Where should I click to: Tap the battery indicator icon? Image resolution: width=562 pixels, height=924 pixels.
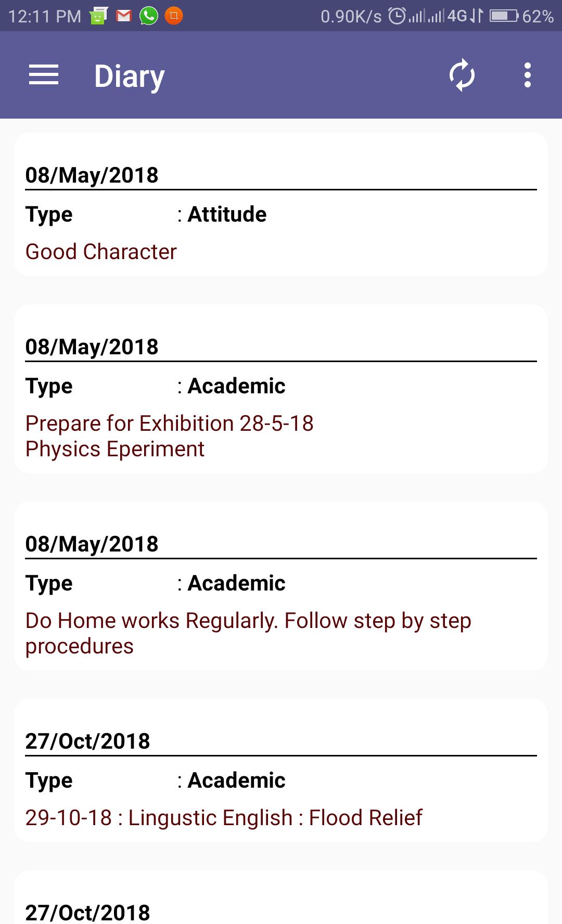[x=504, y=16]
